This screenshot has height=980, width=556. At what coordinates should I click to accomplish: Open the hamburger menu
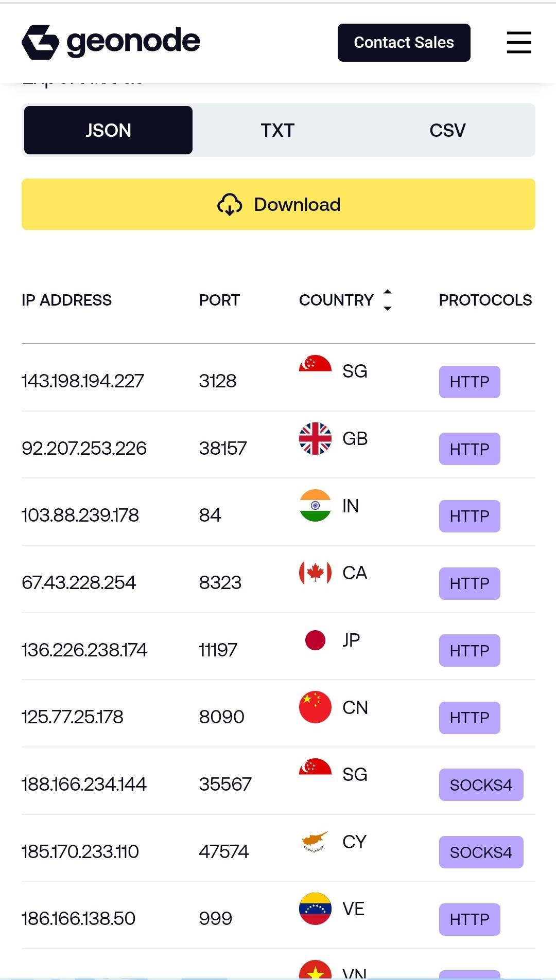click(518, 42)
